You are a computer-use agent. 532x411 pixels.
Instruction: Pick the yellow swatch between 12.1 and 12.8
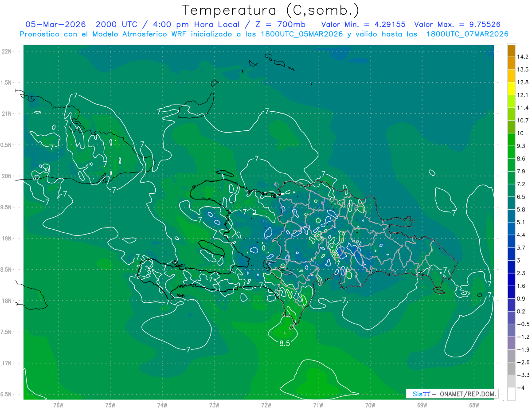[511, 89]
